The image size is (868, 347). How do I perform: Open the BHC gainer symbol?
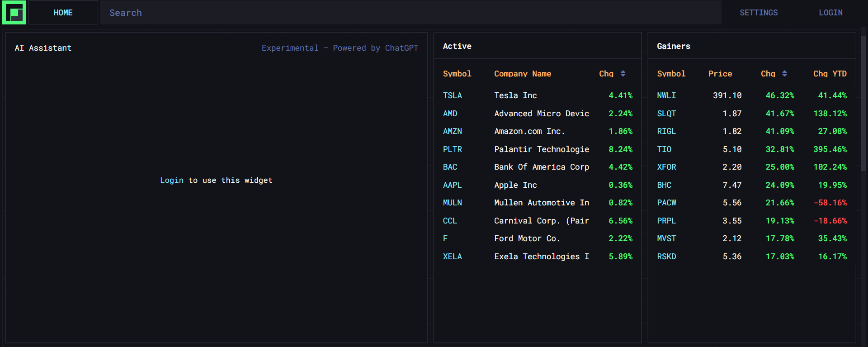664,185
